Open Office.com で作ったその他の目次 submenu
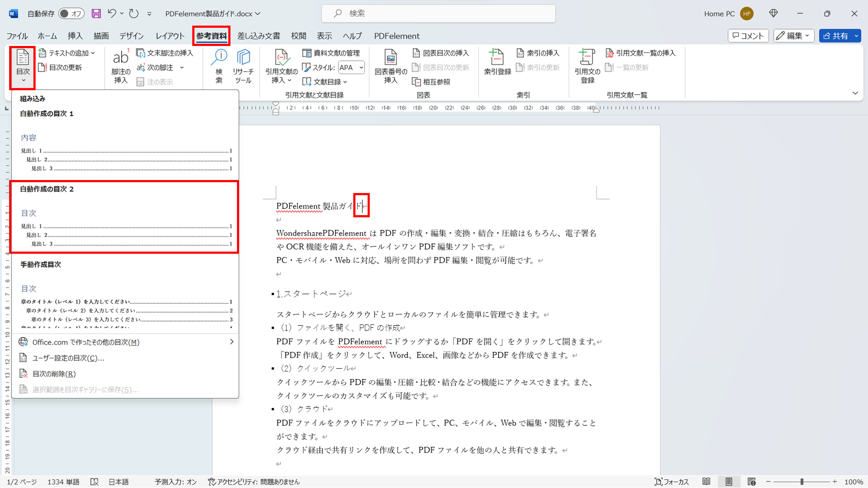 point(125,342)
